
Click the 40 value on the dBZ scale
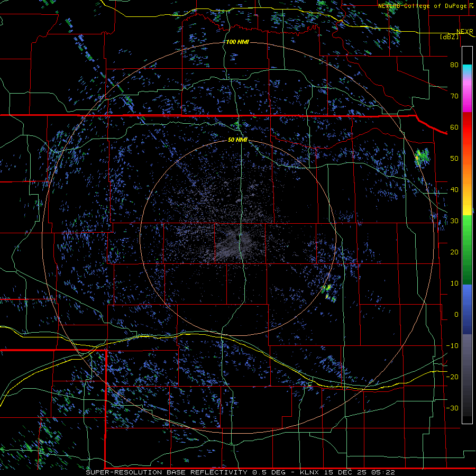coord(454,190)
